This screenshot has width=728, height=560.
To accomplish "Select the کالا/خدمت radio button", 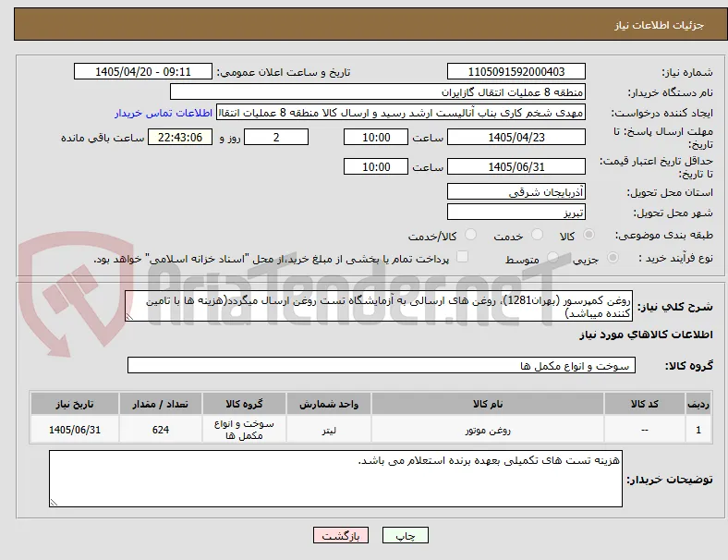I will point(471,235).
